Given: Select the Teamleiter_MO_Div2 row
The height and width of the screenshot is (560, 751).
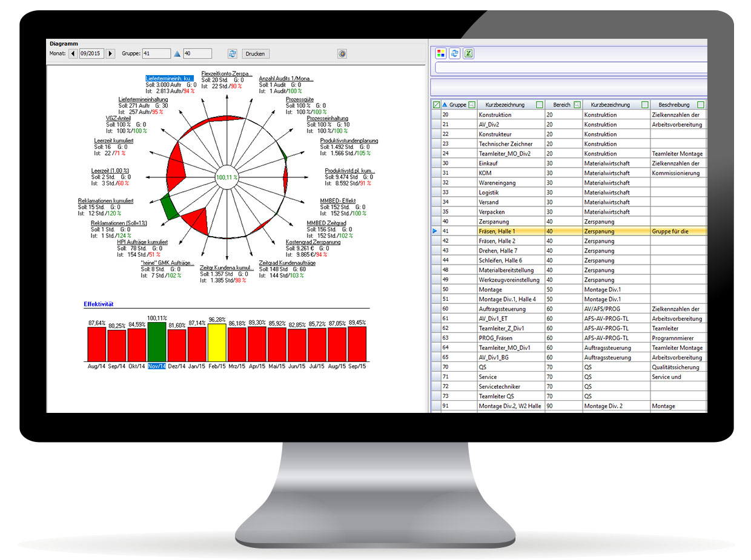Looking at the screenshot, I should pos(569,154).
